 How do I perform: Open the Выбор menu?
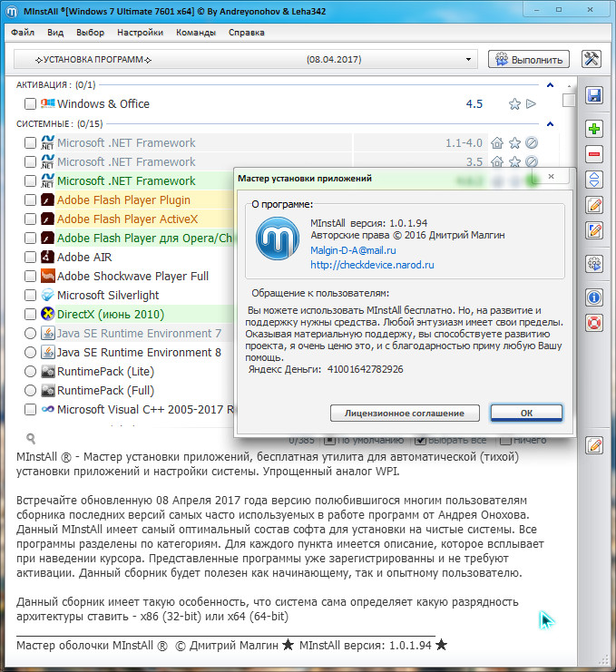tap(90, 32)
